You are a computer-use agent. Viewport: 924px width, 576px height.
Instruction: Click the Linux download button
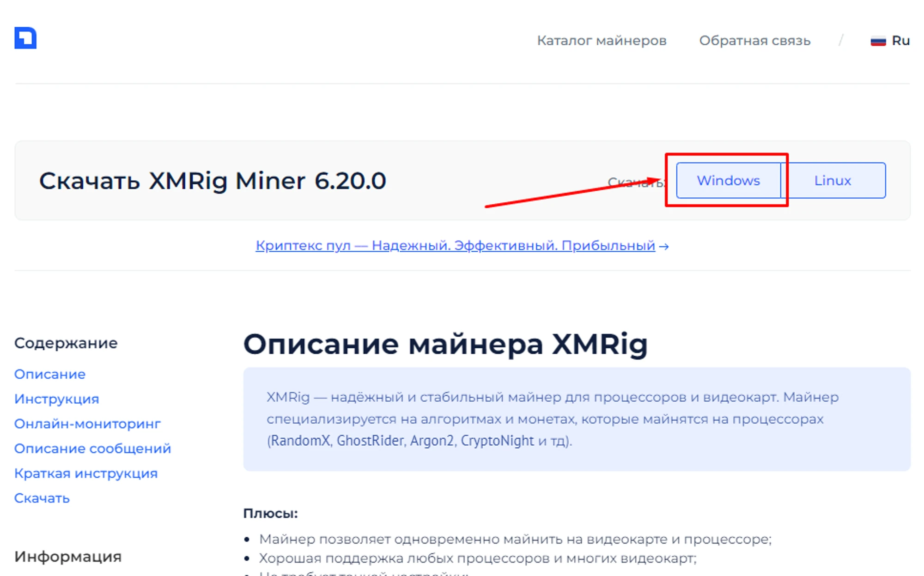833,180
